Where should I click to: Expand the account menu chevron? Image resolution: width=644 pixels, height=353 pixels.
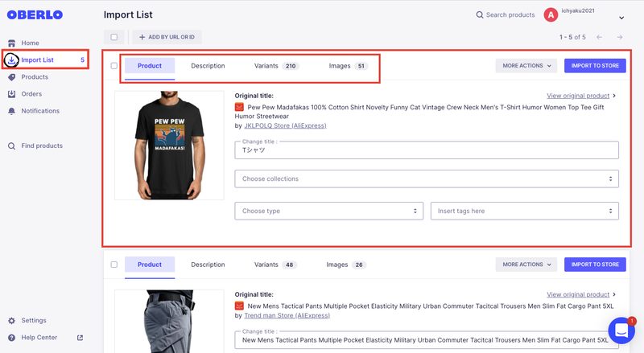click(x=621, y=18)
